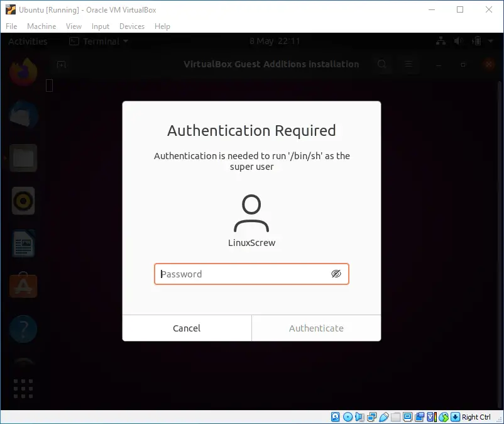Image resolution: width=504 pixels, height=424 pixels.
Task: Maximize the Terminal window
Action: 463,65
